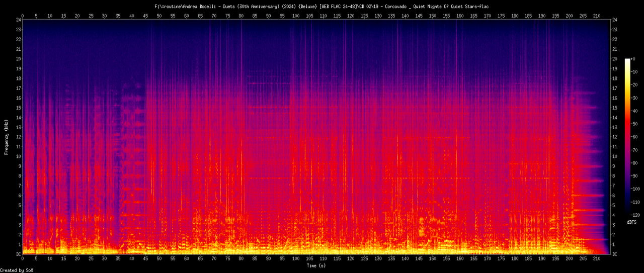Viewport: 644px width, 273px height.
Task: Click '8' tick on right frequency axis
Action: pyautogui.click(x=614, y=176)
